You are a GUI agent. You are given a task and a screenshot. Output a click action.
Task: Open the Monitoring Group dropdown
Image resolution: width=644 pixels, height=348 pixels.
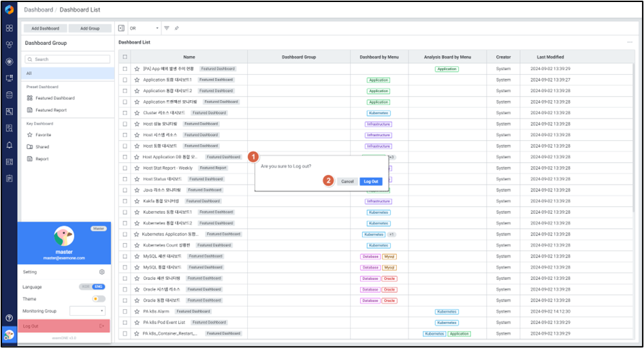(87, 311)
